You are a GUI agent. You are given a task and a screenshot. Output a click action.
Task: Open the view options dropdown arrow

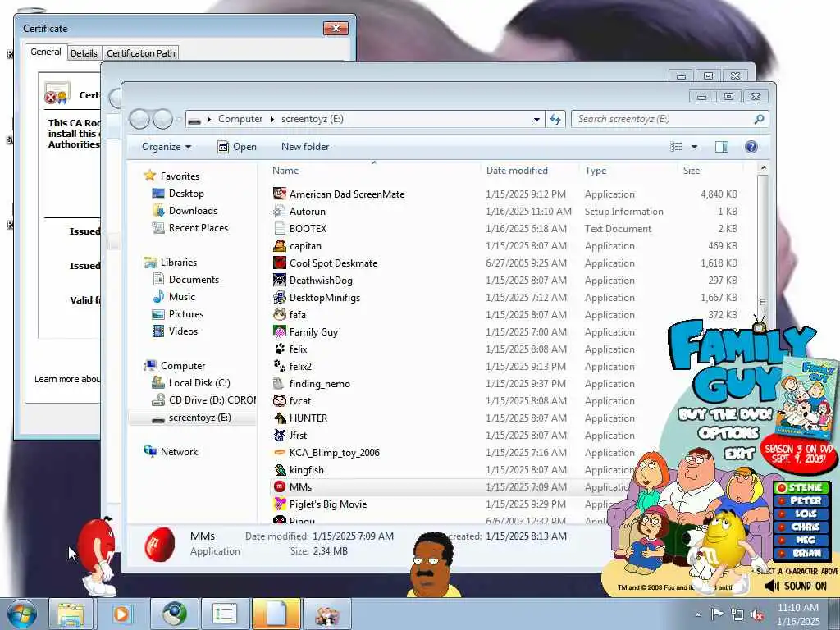(694, 147)
